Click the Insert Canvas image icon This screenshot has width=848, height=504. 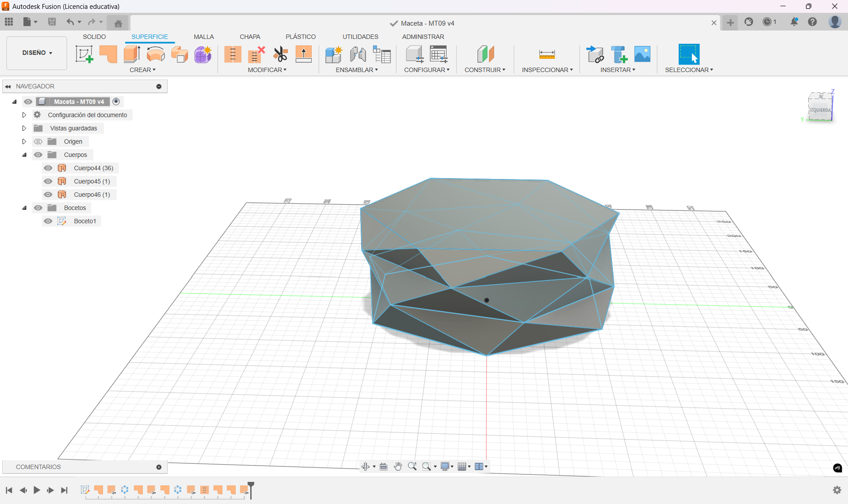click(642, 54)
